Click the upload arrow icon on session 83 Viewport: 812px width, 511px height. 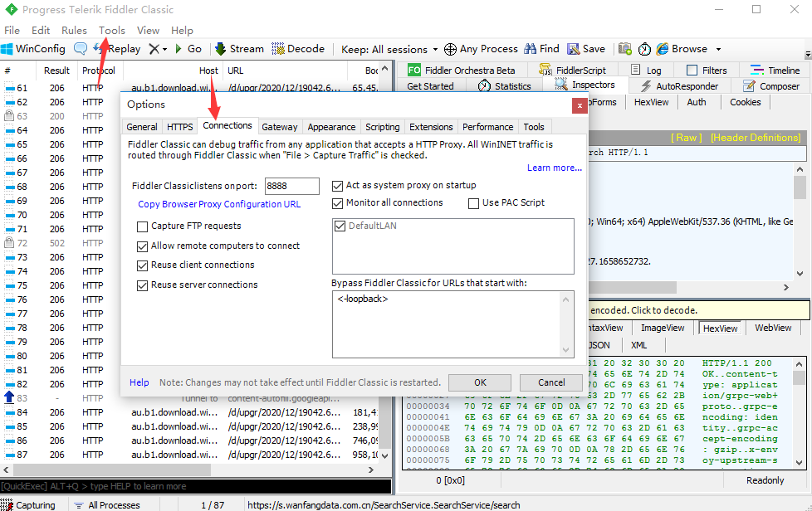pos(9,397)
